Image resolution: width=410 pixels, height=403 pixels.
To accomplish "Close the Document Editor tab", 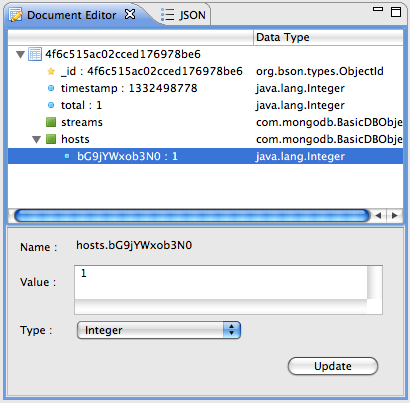I will (x=130, y=14).
